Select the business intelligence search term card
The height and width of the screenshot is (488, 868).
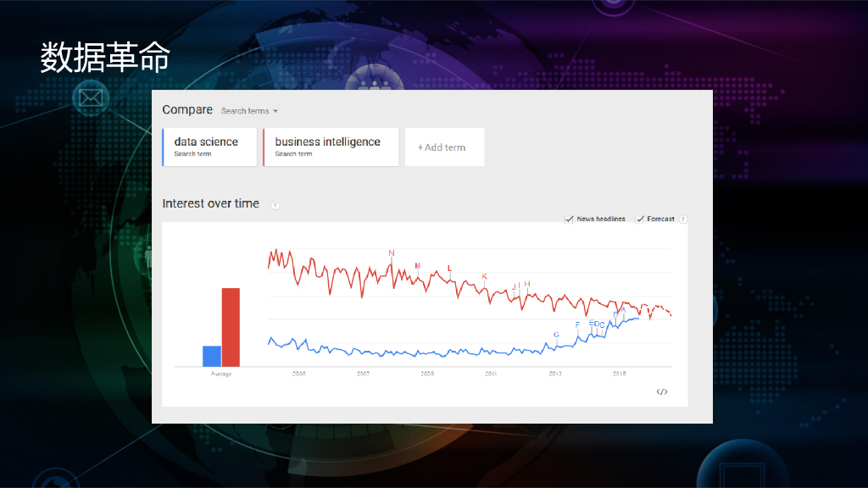coord(331,147)
